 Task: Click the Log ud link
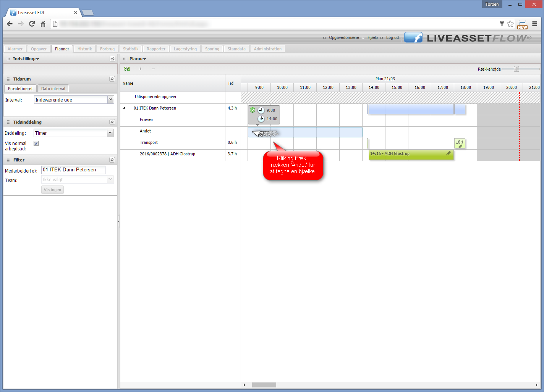[x=392, y=38]
